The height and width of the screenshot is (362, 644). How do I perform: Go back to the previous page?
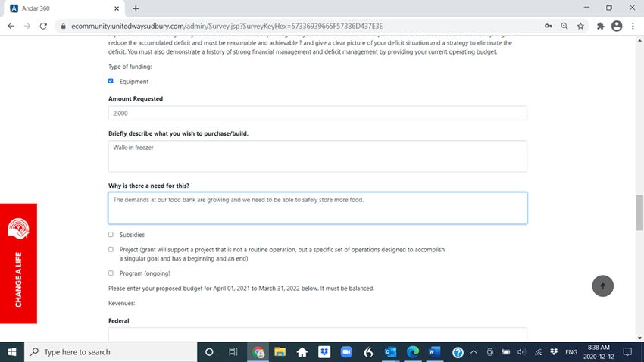pos(11,26)
